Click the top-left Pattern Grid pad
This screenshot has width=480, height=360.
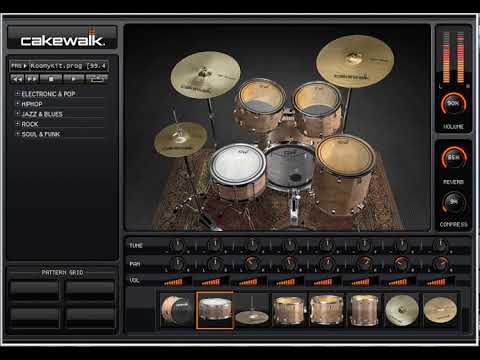tap(34, 290)
